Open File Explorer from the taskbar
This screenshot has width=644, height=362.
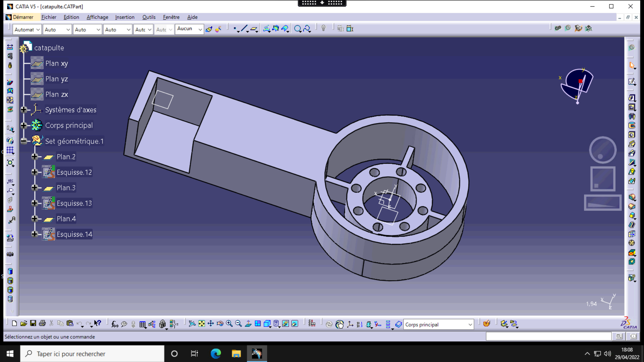236,354
